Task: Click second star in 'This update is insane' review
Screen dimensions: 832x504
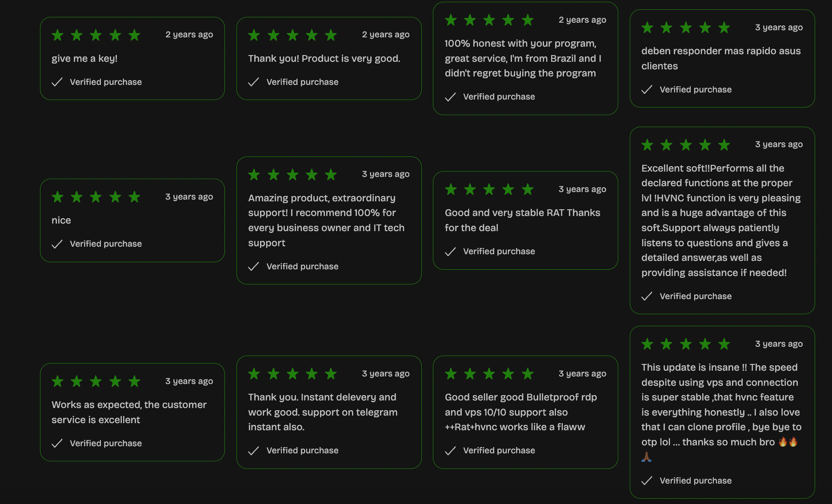Action: [x=666, y=344]
